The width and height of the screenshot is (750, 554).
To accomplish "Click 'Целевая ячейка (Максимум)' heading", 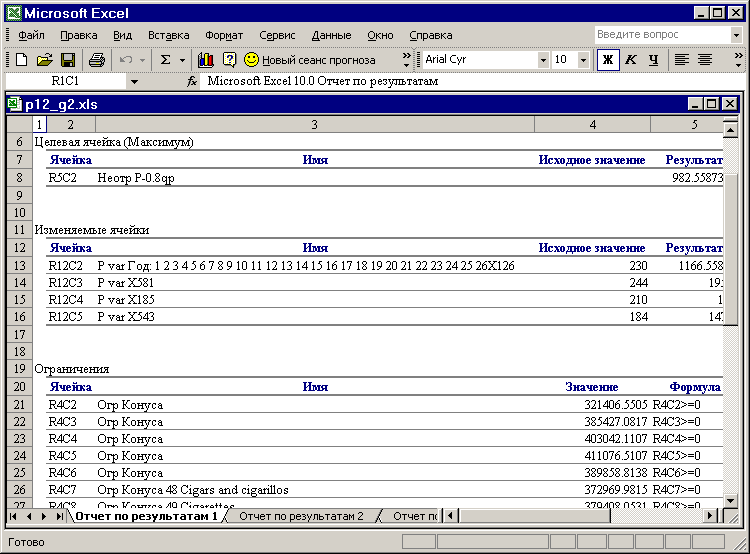I will click(114, 142).
